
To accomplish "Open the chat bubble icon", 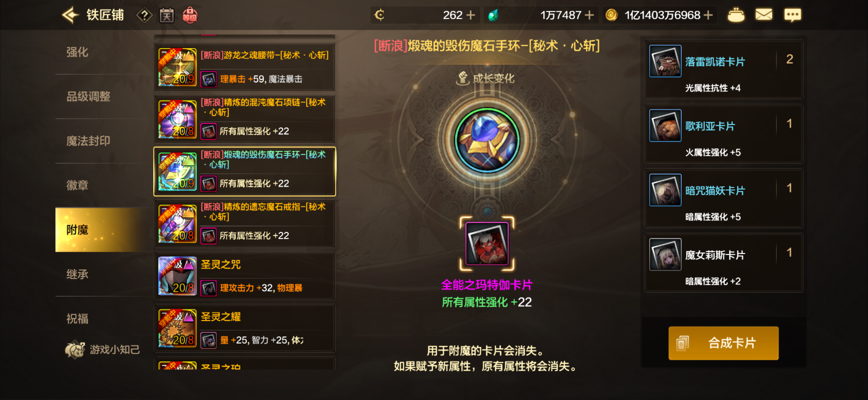I will click(x=793, y=15).
